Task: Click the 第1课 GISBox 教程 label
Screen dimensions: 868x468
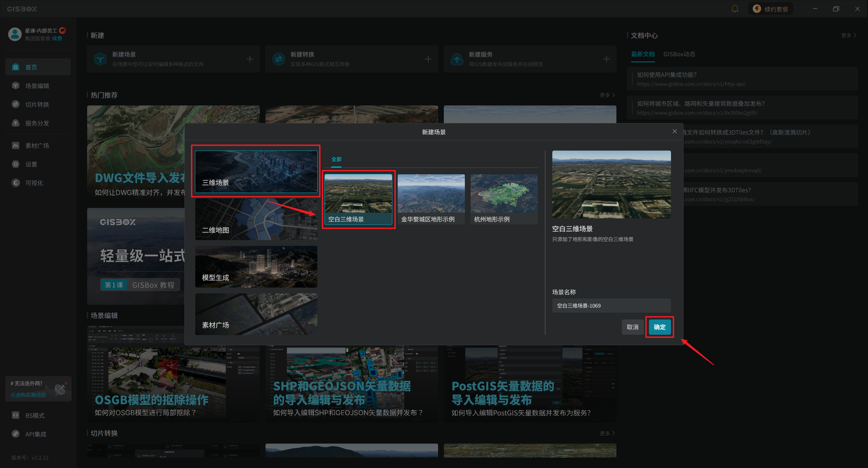Action: tap(140, 285)
